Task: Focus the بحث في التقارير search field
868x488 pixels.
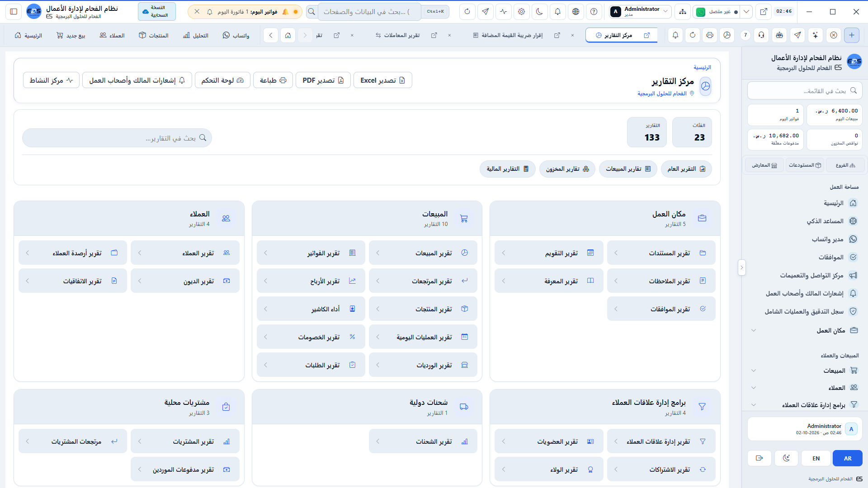Action: 117,138
